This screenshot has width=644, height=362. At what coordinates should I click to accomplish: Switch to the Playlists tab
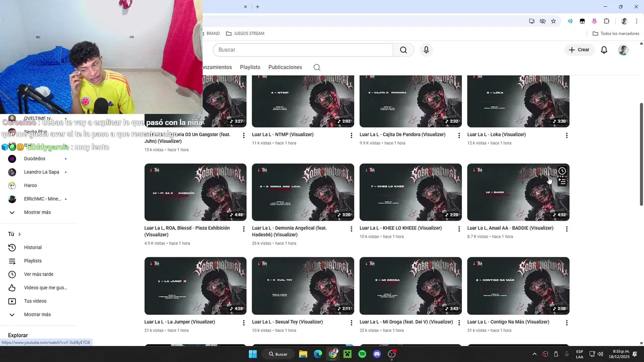[x=250, y=67]
